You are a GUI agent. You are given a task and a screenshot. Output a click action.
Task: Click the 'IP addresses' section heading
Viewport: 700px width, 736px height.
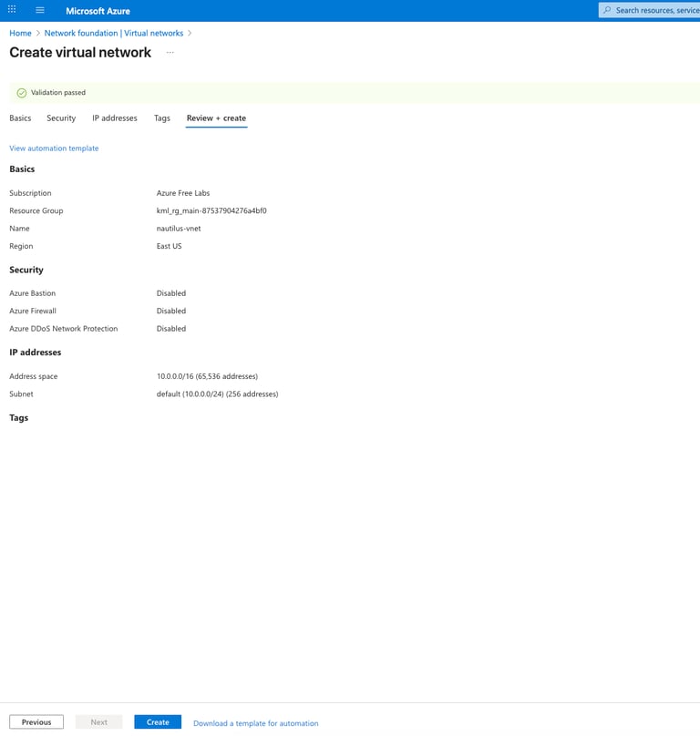tap(36, 353)
